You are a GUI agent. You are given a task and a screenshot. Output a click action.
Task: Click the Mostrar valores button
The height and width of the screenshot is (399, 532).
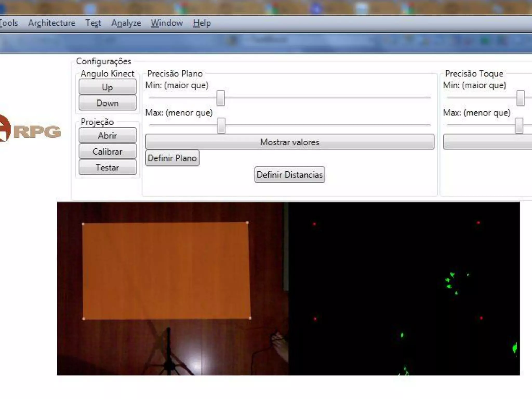tap(289, 142)
